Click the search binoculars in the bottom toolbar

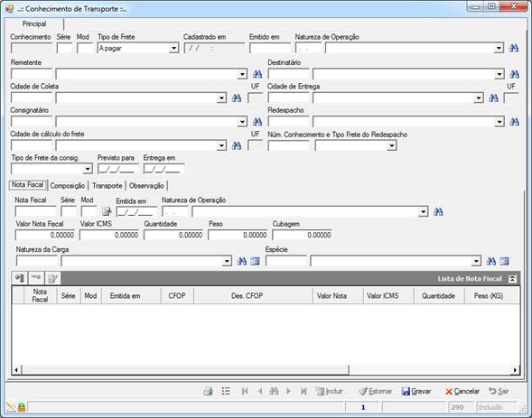coord(274,391)
